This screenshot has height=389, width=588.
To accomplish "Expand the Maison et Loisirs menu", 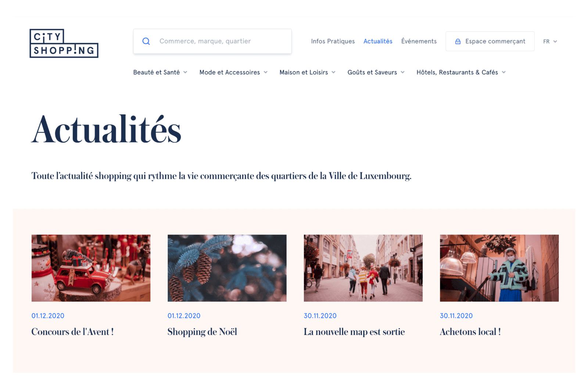I will pyautogui.click(x=308, y=72).
